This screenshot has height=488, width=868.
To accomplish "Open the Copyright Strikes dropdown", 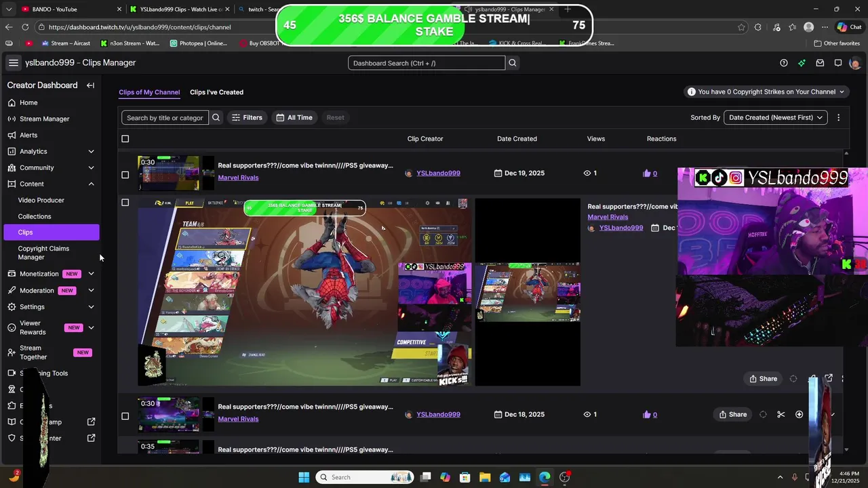I will pyautogui.click(x=766, y=91).
